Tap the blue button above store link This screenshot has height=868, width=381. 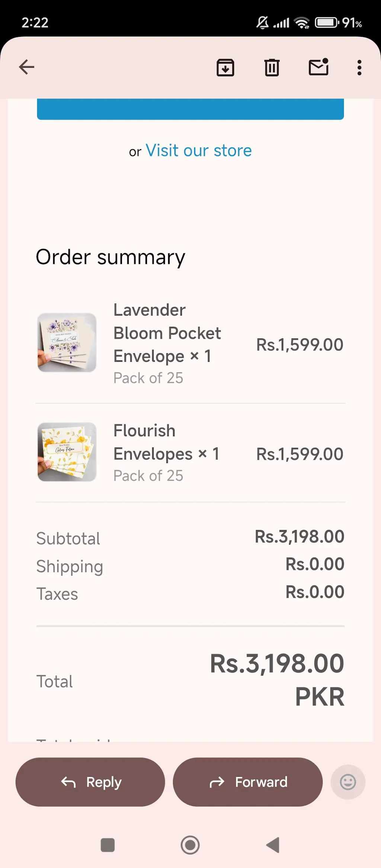click(190, 109)
